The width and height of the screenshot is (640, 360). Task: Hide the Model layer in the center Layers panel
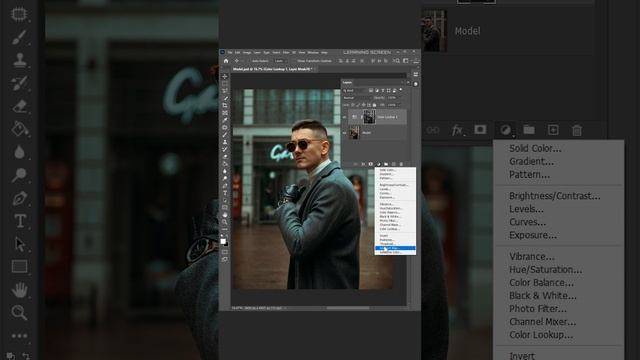[x=344, y=133]
